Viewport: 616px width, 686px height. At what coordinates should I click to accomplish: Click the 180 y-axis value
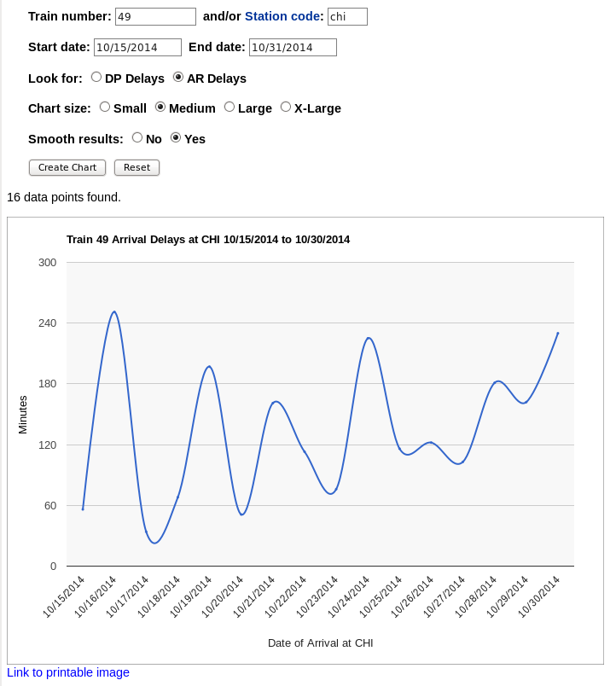click(x=47, y=384)
